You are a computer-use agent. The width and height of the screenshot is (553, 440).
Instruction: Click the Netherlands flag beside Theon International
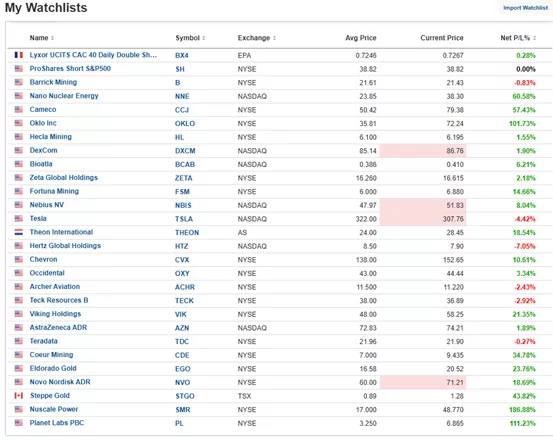19,232
